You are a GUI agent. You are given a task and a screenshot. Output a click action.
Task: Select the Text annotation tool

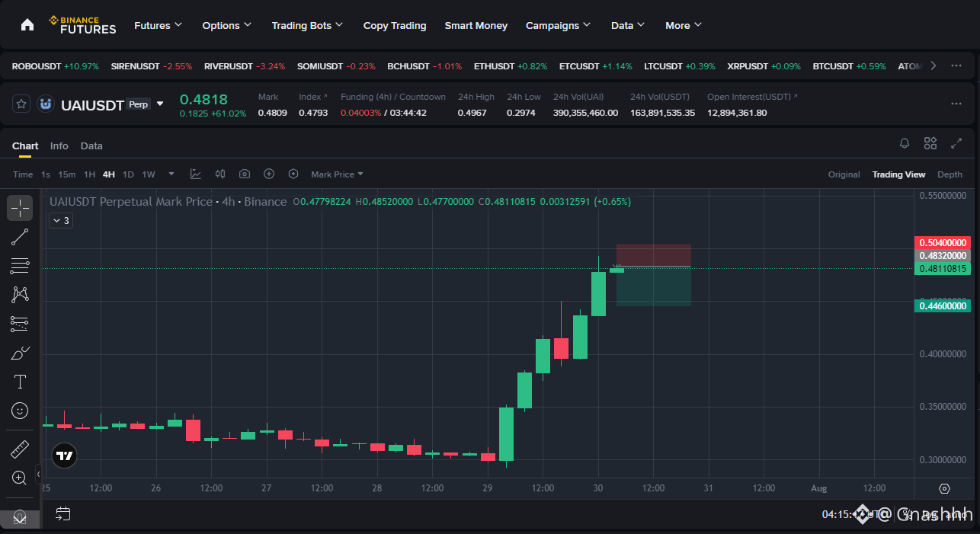point(20,382)
